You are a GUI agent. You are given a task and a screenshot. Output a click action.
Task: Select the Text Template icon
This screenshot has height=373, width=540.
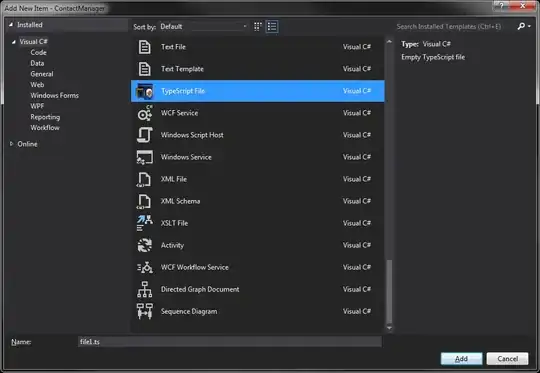[x=145, y=69]
